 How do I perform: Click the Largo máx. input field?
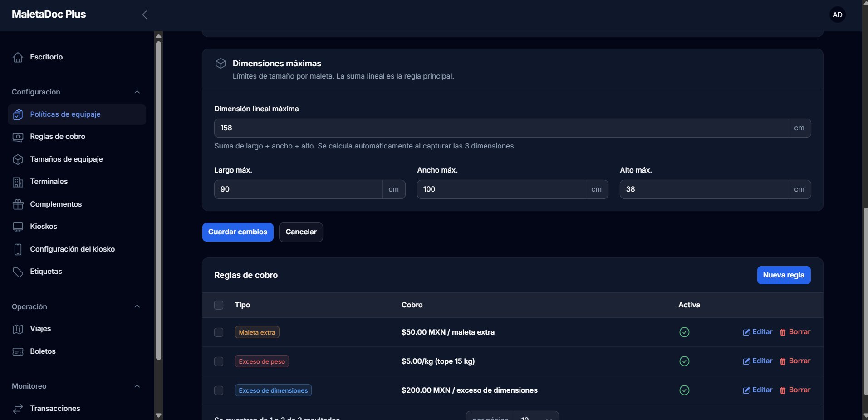[298, 189]
